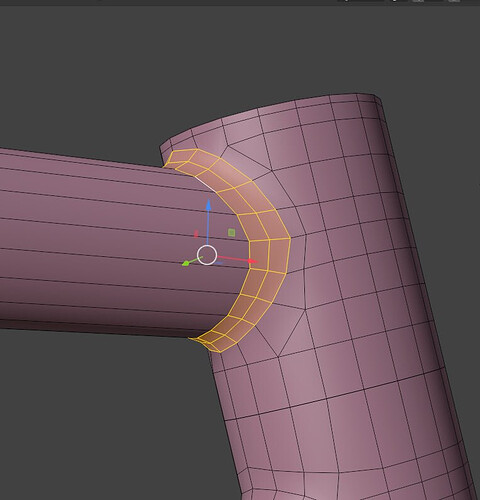Click the five-edge pole vertex right of the ring's lower half

click(305, 310)
